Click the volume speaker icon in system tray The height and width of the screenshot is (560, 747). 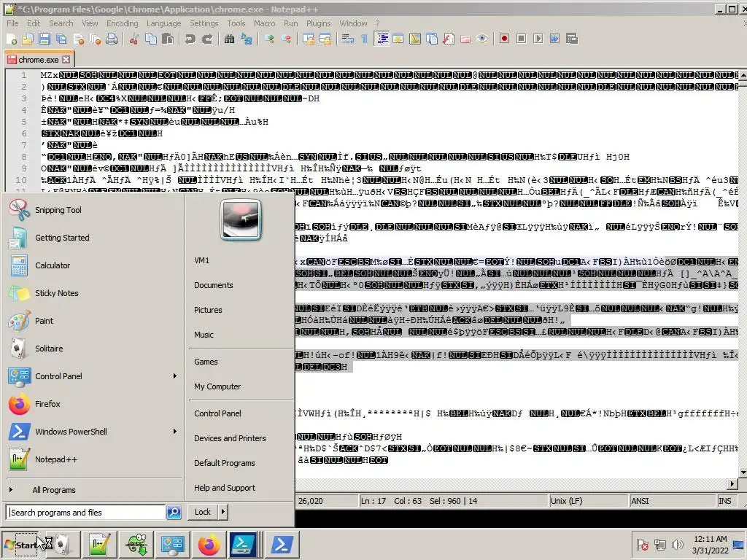(x=677, y=544)
